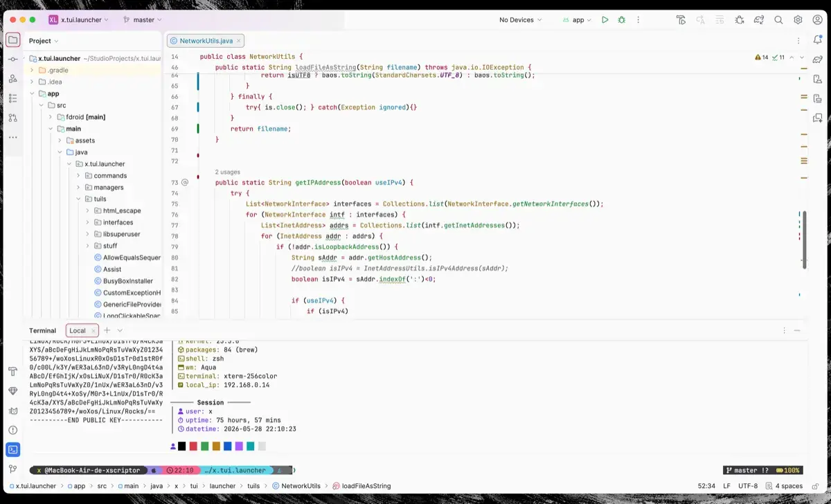
Task: Open the Project tool window icon
Action: pos(12,40)
